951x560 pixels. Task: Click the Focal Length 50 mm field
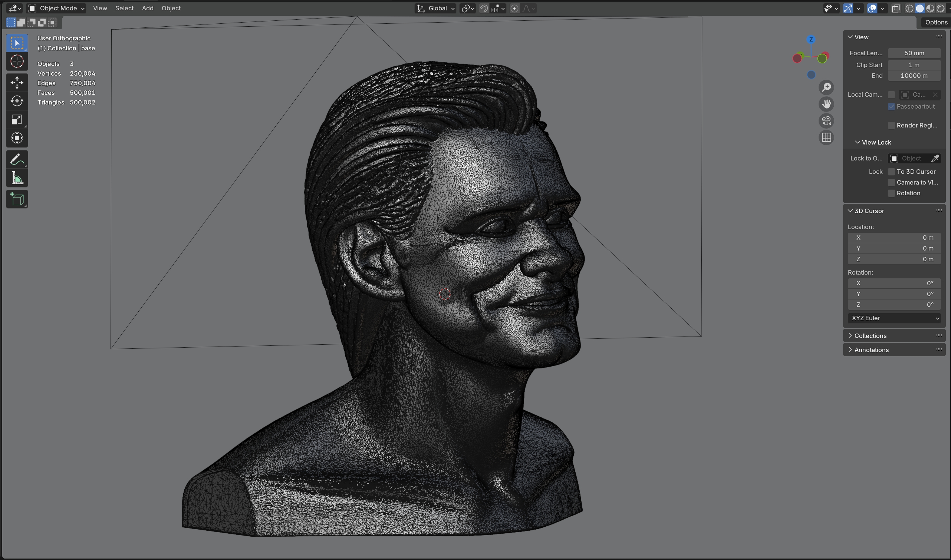coord(914,53)
